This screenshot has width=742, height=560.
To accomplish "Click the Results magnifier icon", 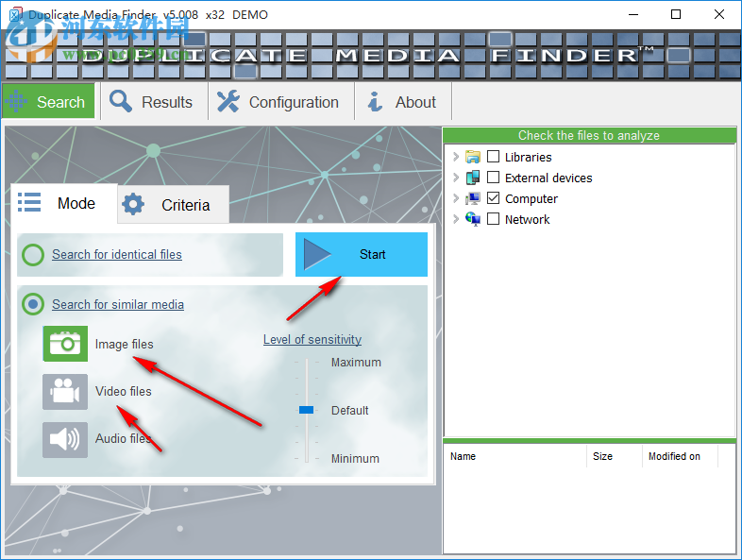I will pyautogui.click(x=120, y=101).
